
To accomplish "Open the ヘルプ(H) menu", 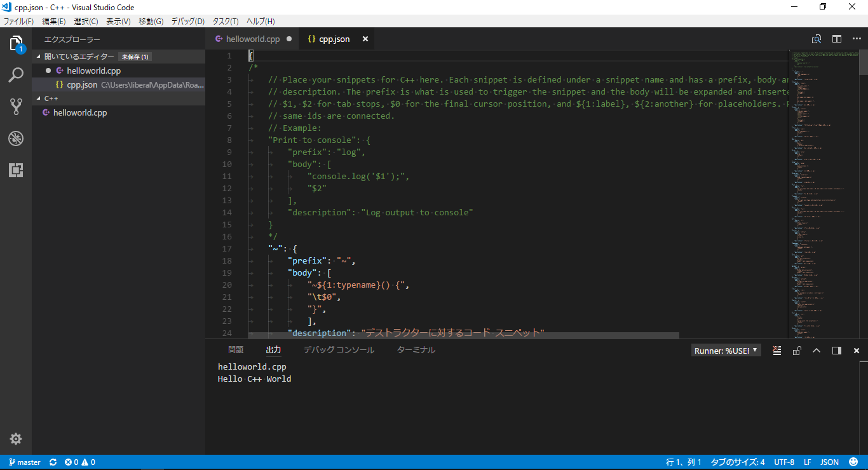I will [x=261, y=21].
